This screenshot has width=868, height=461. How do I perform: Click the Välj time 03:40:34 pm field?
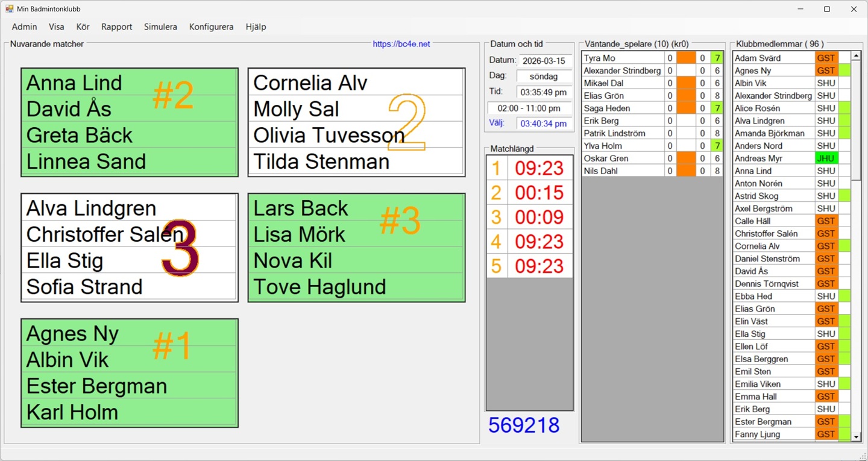tap(544, 124)
